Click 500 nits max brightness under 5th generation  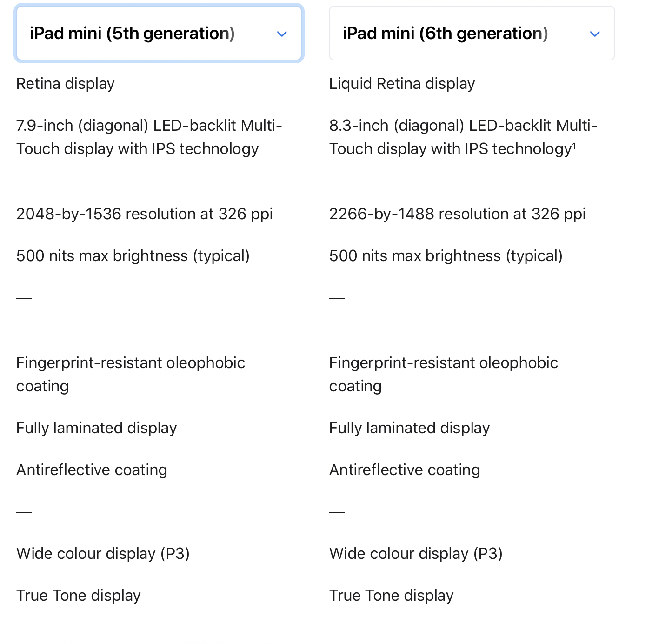[133, 256]
